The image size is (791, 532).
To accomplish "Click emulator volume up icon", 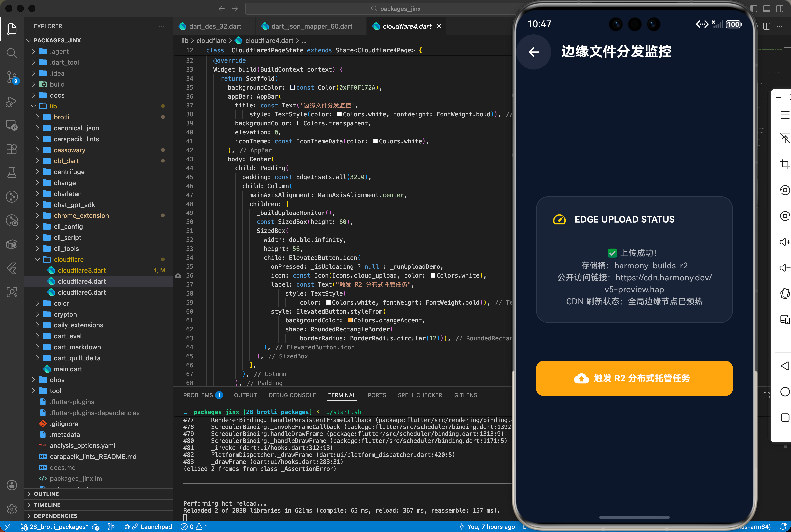I will tap(785, 242).
